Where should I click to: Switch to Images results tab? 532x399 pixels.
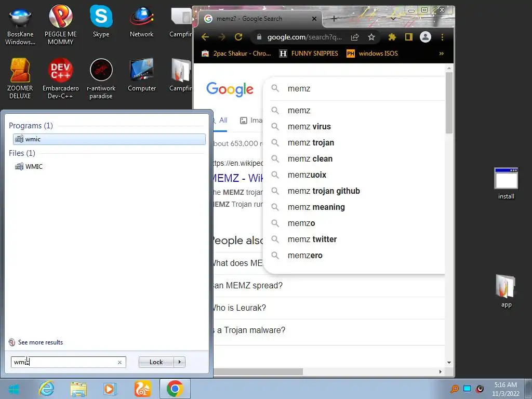(251, 121)
